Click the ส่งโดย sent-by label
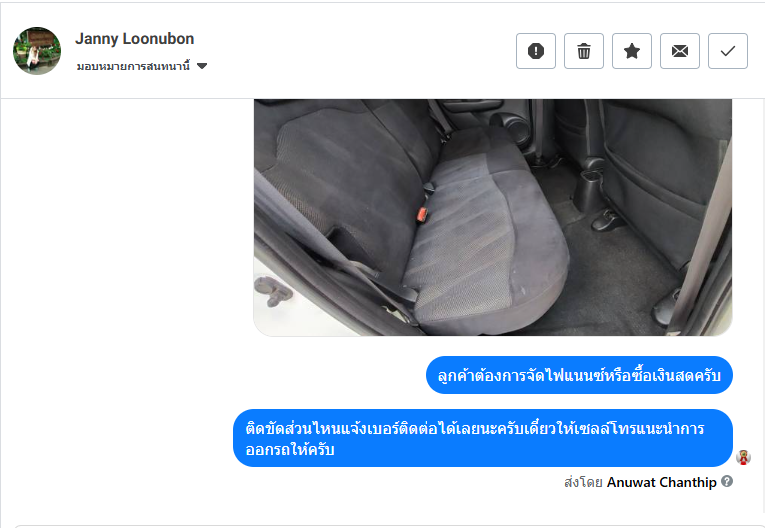The width and height of the screenshot is (765, 528). coord(583,482)
